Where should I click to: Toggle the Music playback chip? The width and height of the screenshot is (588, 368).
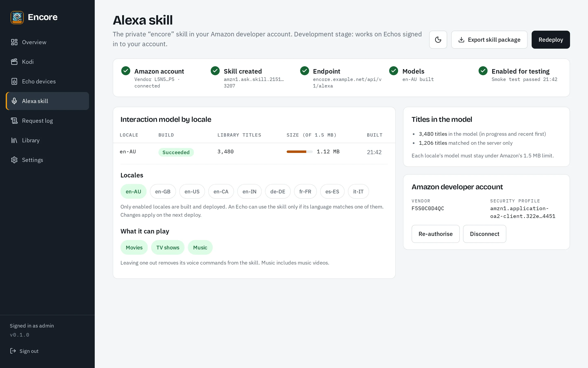click(x=200, y=248)
